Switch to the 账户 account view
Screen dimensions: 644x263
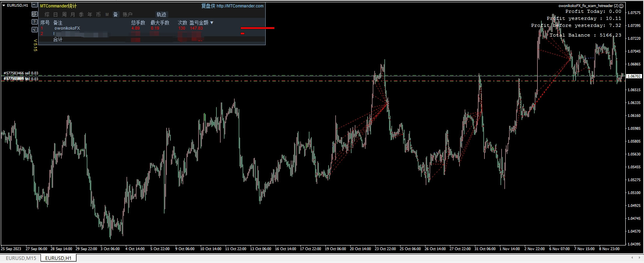click(x=127, y=14)
